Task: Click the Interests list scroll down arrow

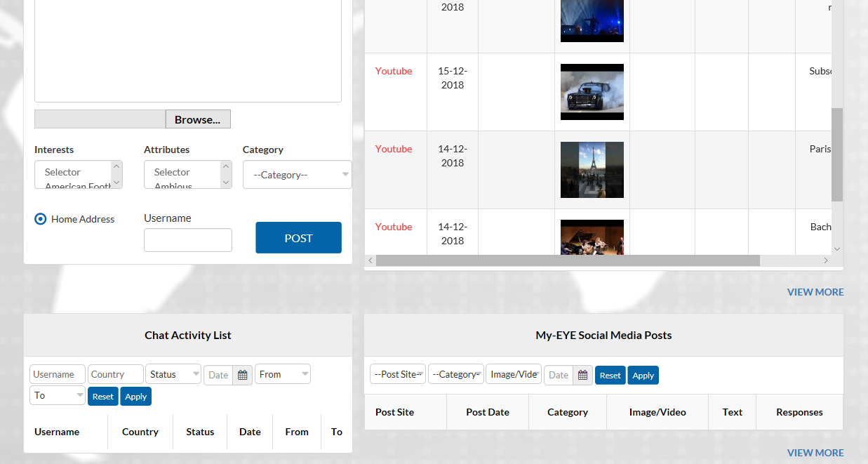Action: click(116, 183)
